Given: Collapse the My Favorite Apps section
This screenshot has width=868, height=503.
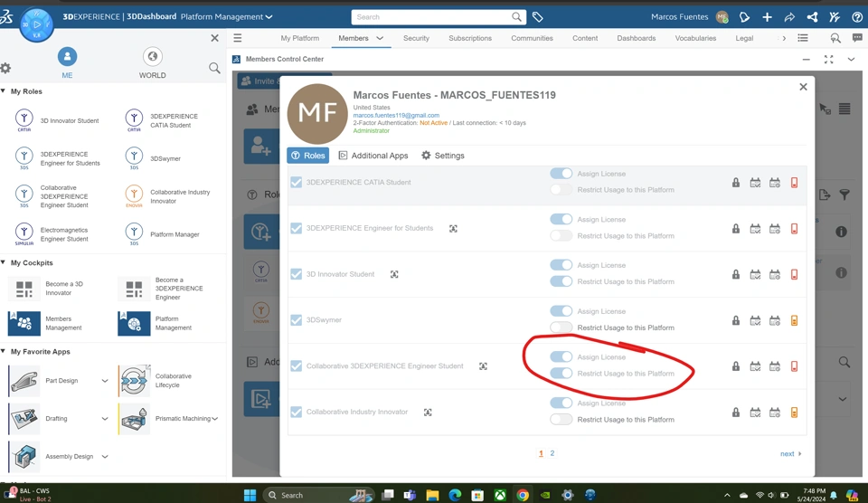Looking at the screenshot, I should 4,351.
